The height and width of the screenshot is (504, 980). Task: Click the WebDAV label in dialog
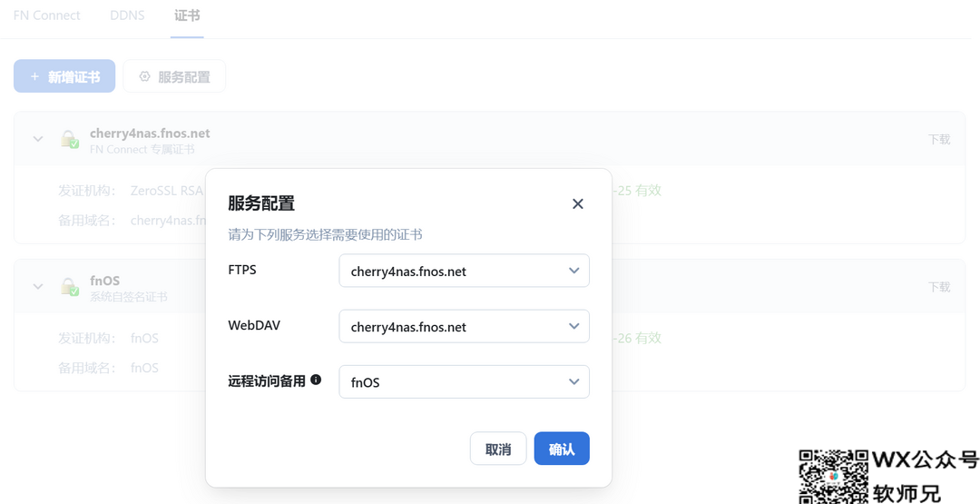254,325
